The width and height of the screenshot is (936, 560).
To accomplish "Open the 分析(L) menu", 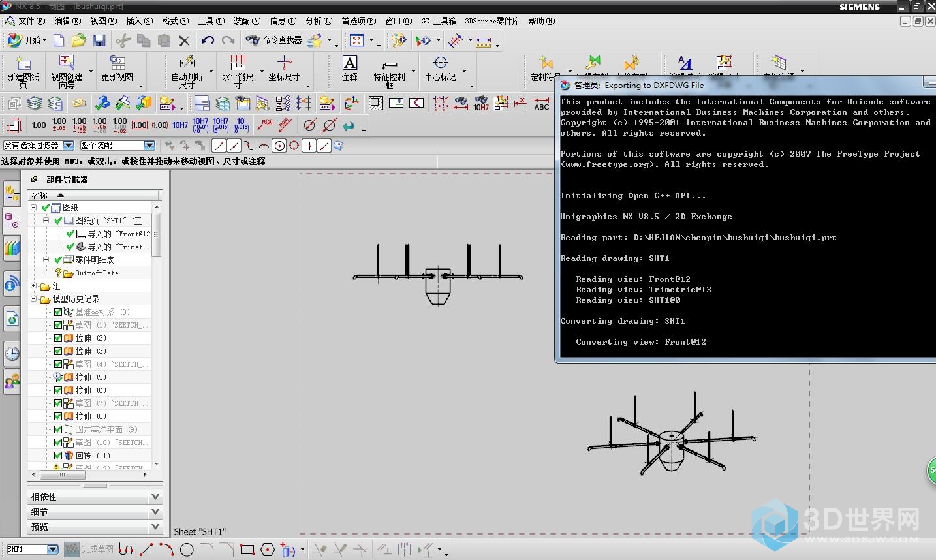I will (x=319, y=21).
